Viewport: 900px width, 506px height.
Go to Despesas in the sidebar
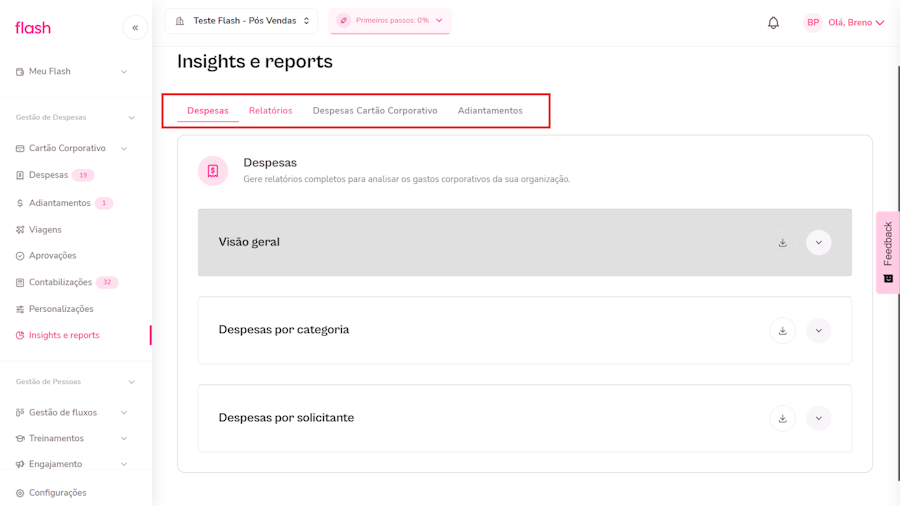point(48,175)
